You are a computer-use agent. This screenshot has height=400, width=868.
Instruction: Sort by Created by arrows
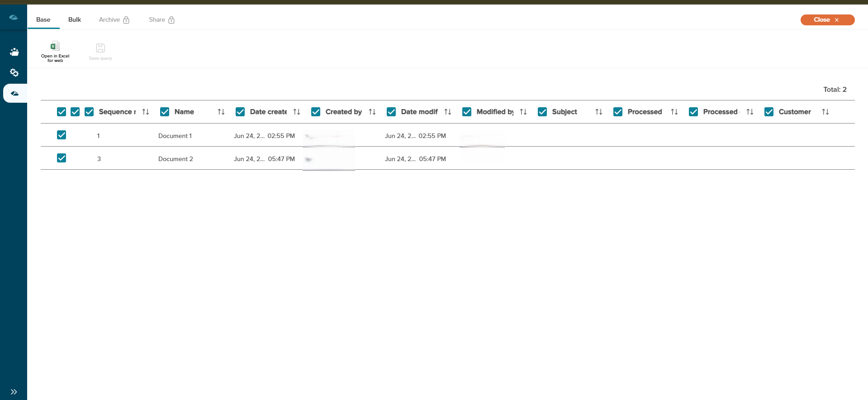pyautogui.click(x=372, y=112)
